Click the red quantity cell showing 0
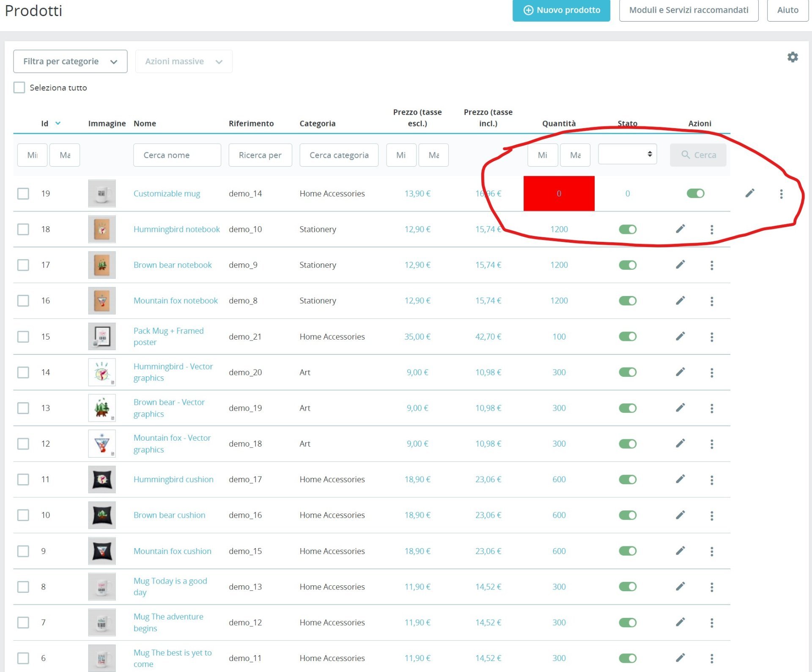 559,193
